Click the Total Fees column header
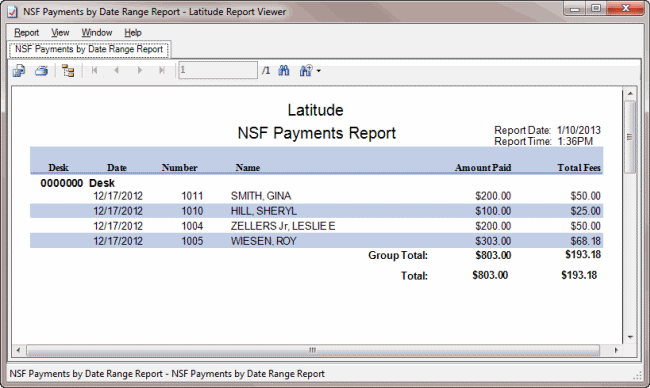Viewport: 650px width, 388px height. coord(579,167)
